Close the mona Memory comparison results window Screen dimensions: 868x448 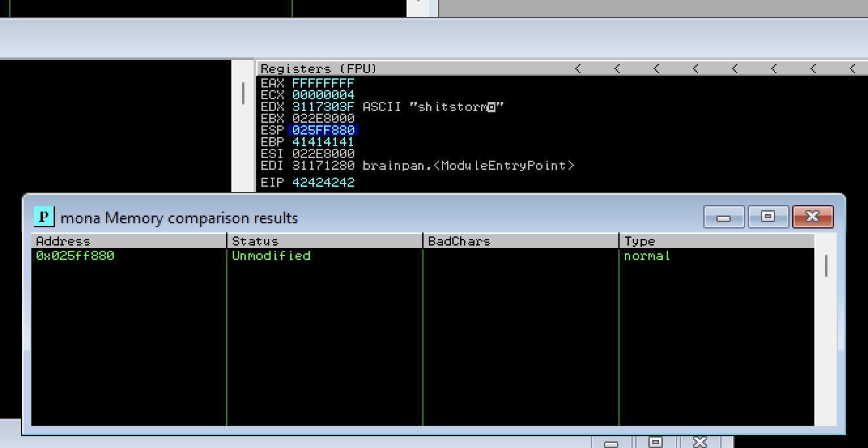(x=812, y=217)
